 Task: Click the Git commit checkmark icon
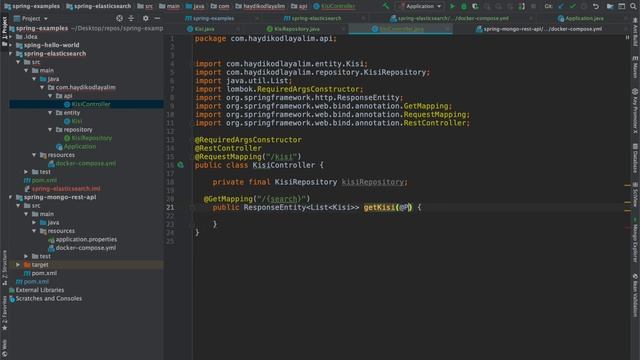click(x=572, y=7)
